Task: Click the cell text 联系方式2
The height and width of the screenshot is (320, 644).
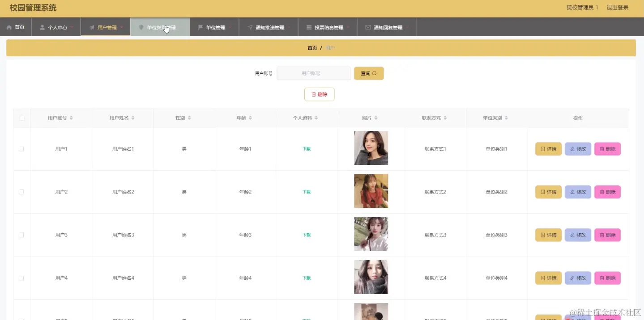Action: [x=435, y=192]
